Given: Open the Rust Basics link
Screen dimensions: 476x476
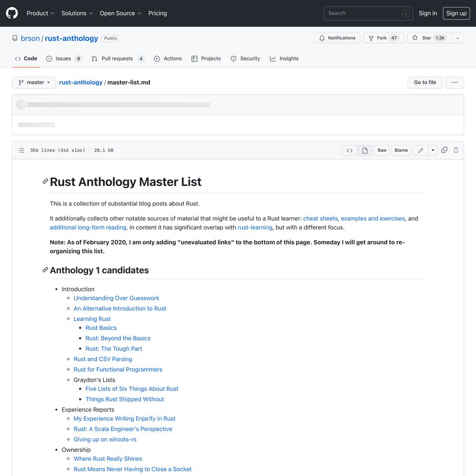Looking at the screenshot, I should click(101, 328).
